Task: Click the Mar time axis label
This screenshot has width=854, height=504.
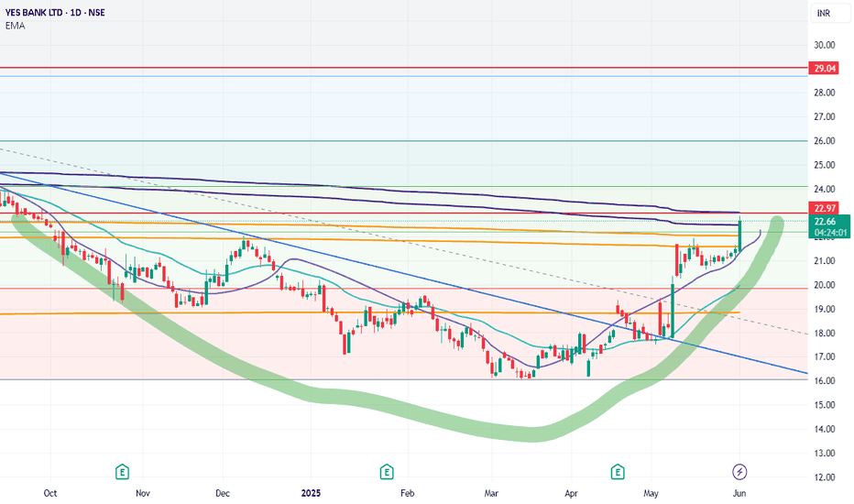Action: pos(491,493)
